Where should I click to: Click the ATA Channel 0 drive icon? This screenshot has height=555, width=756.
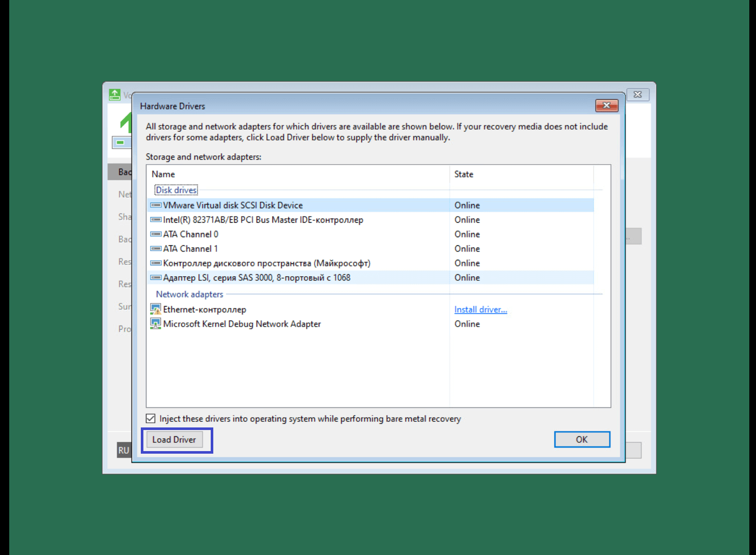point(155,234)
